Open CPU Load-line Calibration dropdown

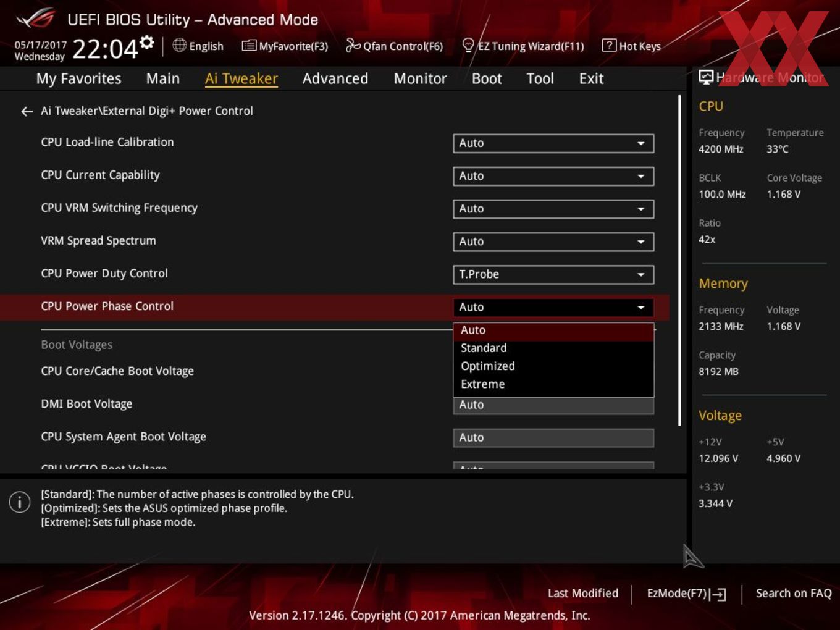[x=553, y=143]
